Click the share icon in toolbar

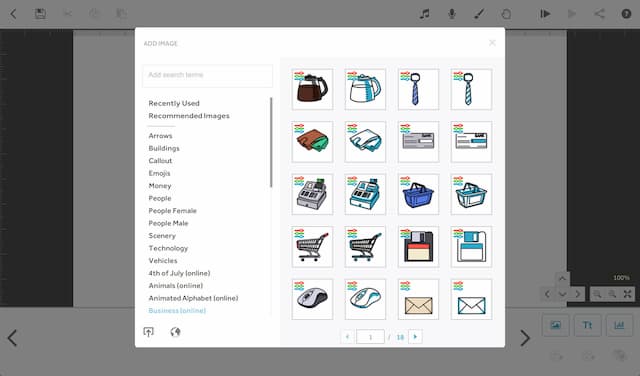tap(599, 14)
